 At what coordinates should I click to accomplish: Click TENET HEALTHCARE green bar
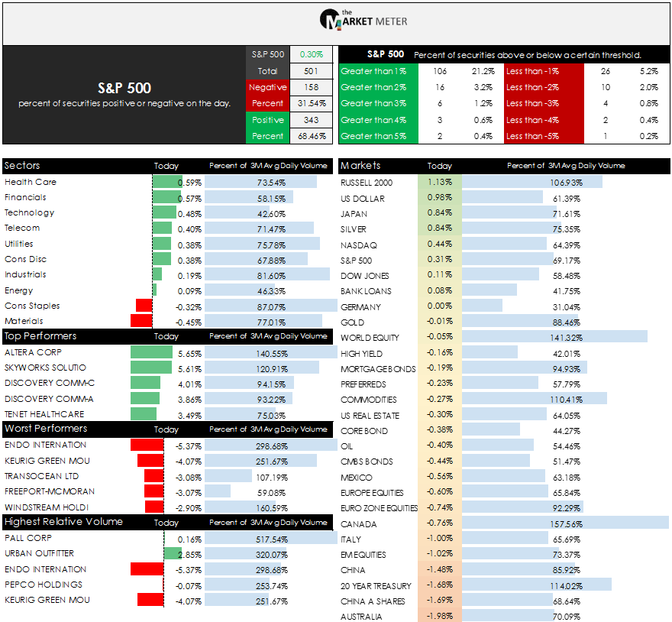point(144,414)
